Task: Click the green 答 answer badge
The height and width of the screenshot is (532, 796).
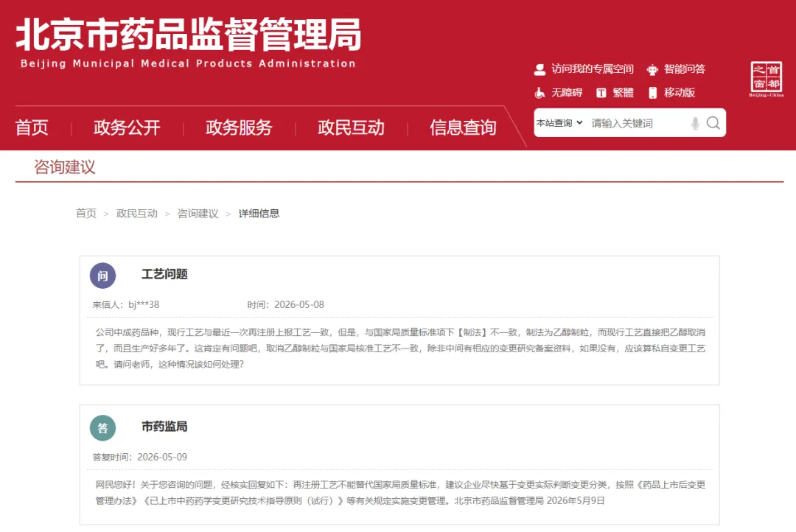Action: [x=102, y=428]
